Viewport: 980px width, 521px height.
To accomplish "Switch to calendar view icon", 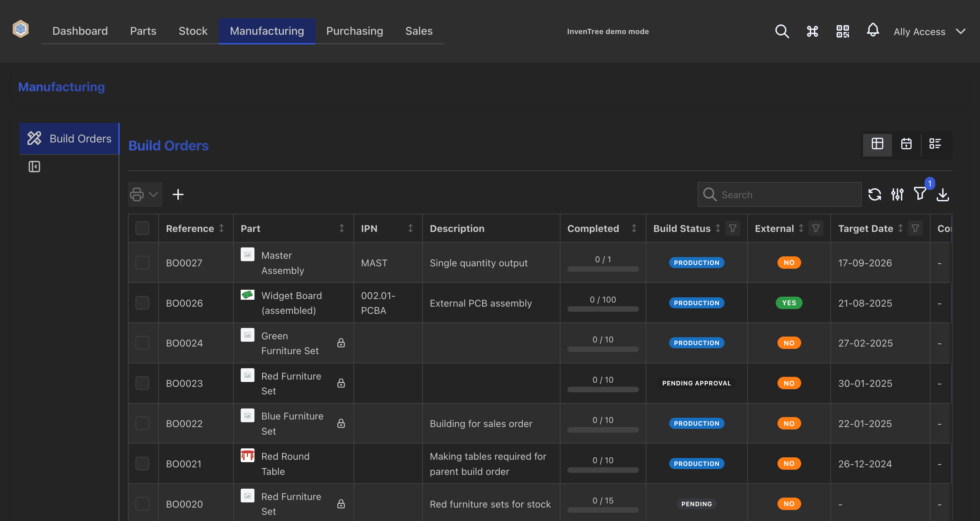I will coord(906,144).
